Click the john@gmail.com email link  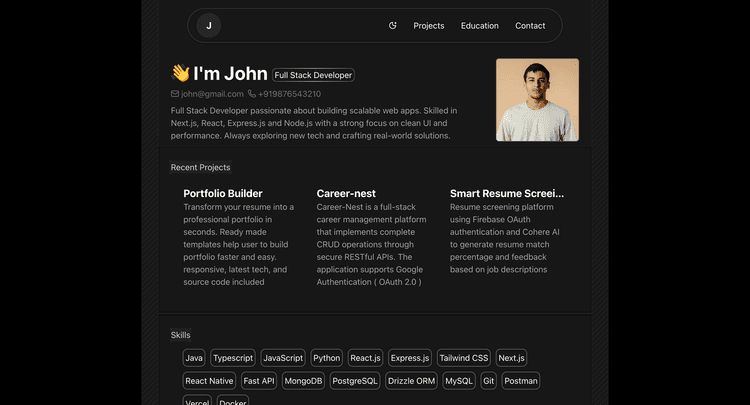[x=212, y=94]
